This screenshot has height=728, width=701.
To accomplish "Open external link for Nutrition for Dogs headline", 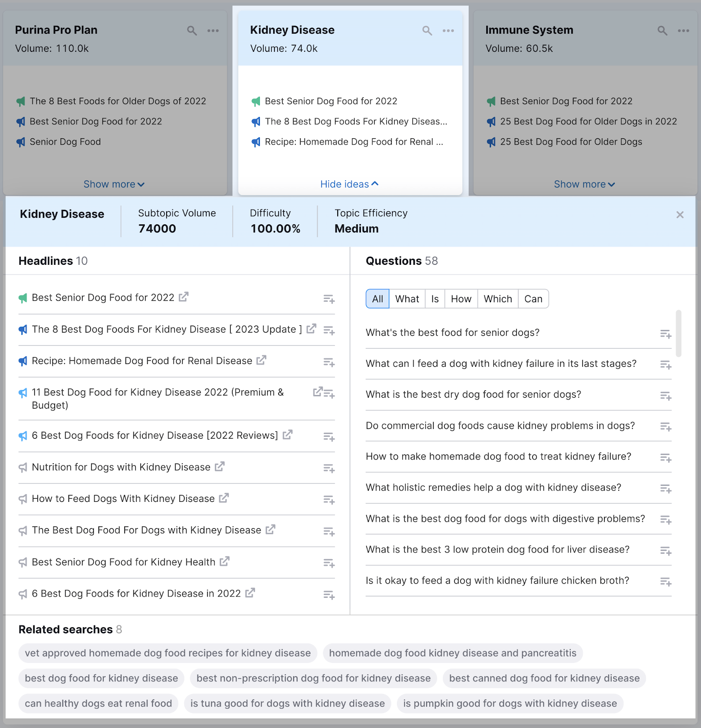I will pyautogui.click(x=220, y=466).
